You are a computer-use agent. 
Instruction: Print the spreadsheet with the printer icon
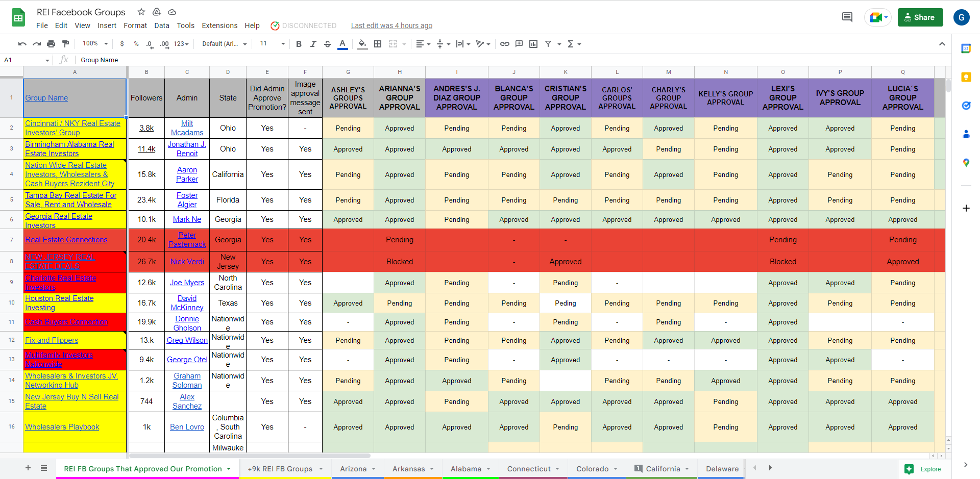coord(51,44)
